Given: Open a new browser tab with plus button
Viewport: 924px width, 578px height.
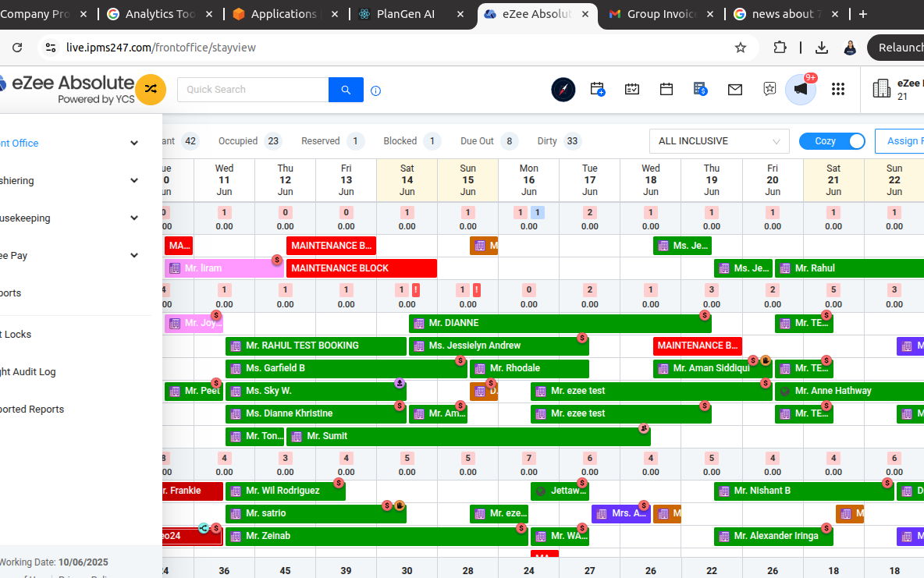Looking at the screenshot, I should [862, 14].
